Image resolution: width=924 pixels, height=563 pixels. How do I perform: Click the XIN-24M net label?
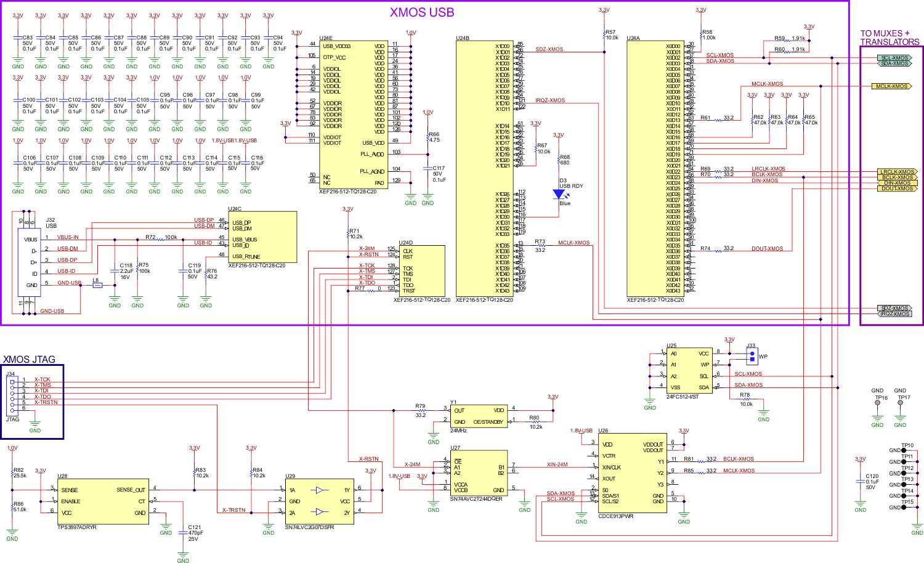coord(557,464)
